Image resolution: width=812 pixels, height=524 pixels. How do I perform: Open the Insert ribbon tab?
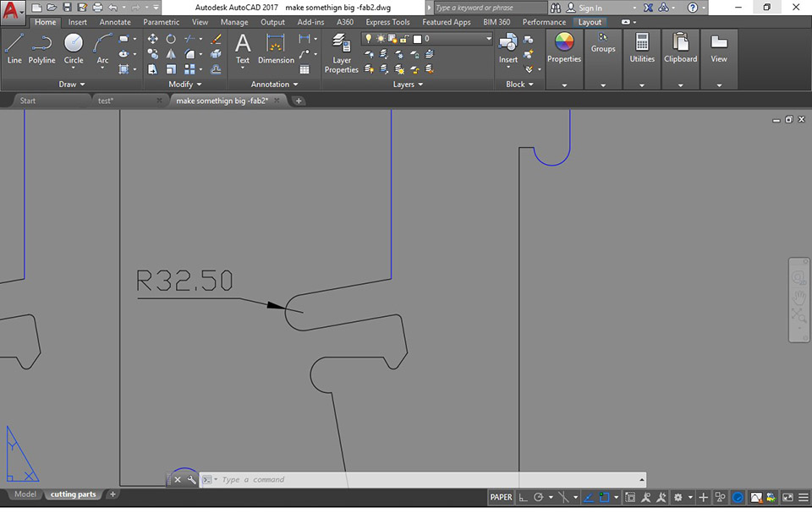[x=78, y=22]
